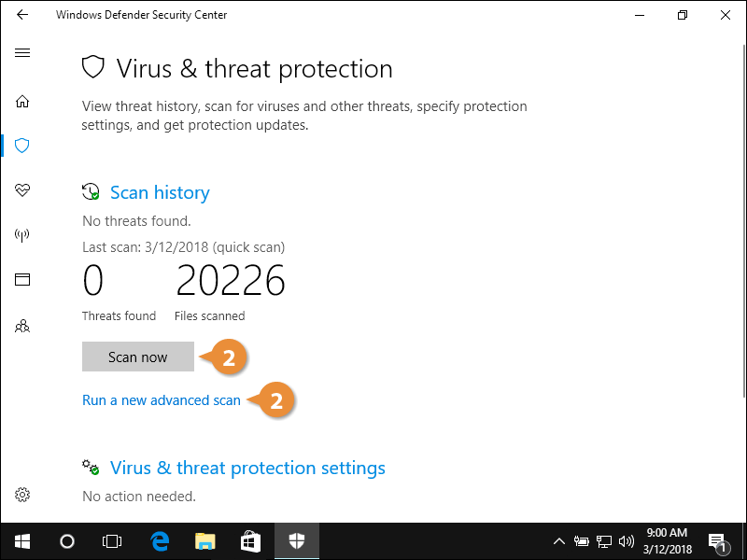The image size is (747, 560).
Task: Select Virus & threat protection shield icon
Action: pos(22,146)
